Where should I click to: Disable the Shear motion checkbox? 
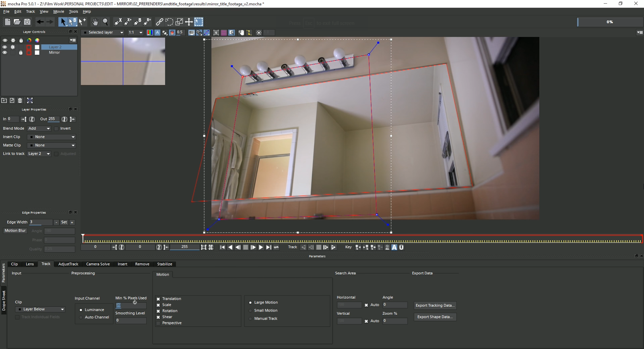click(158, 317)
